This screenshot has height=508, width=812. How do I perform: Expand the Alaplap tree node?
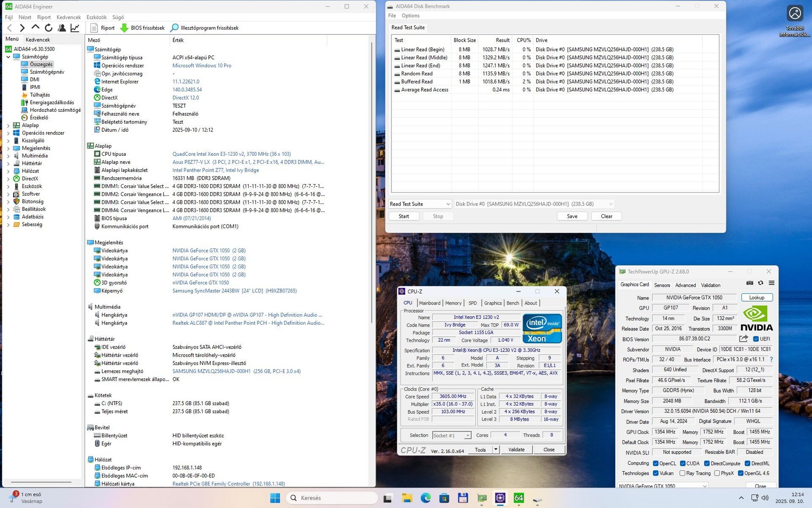tap(8, 126)
